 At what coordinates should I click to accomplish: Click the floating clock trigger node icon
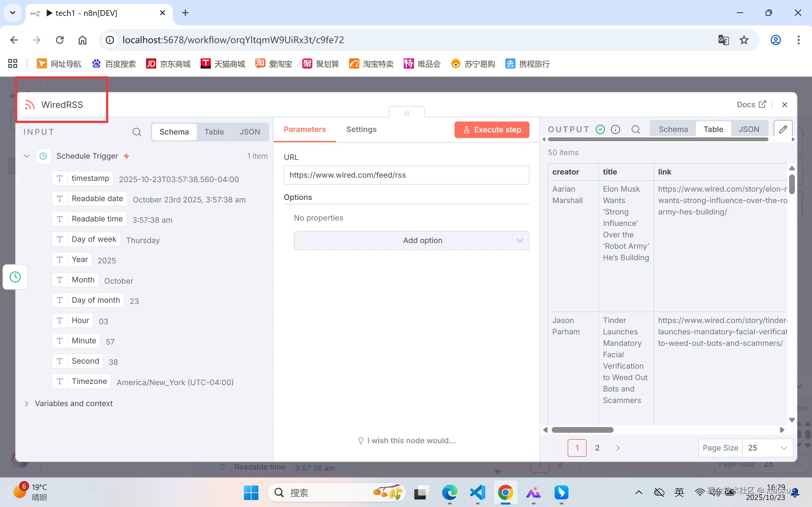15,277
